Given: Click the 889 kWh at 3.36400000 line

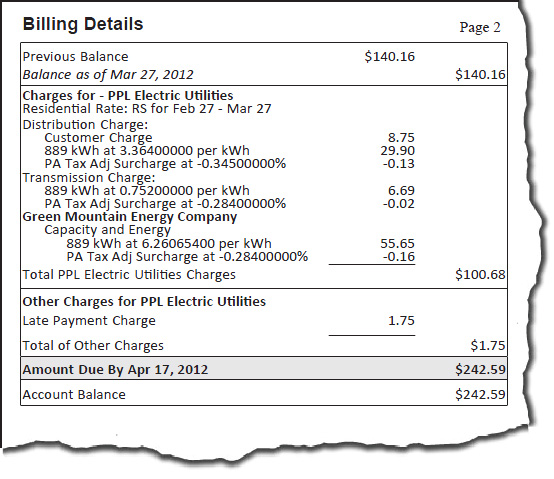Looking at the screenshot, I should point(147,150).
